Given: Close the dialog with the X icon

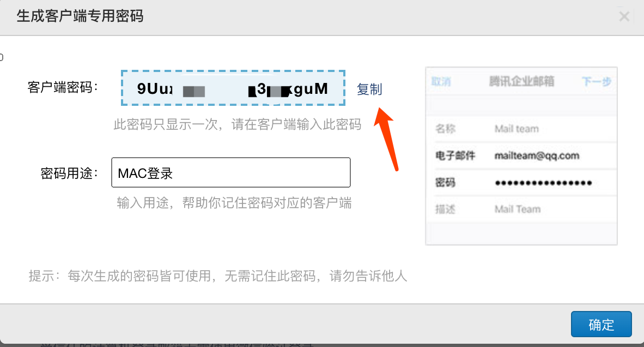Looking at the screenshot, I should [x=624, y=16].
